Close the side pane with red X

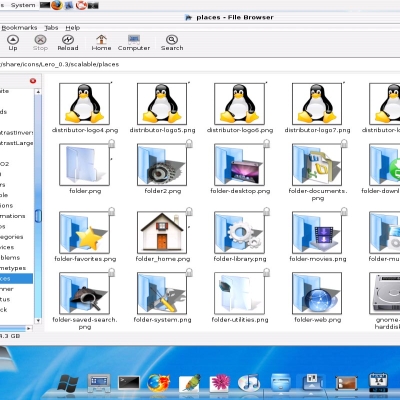pyautogui.click(x=33, y=81)
